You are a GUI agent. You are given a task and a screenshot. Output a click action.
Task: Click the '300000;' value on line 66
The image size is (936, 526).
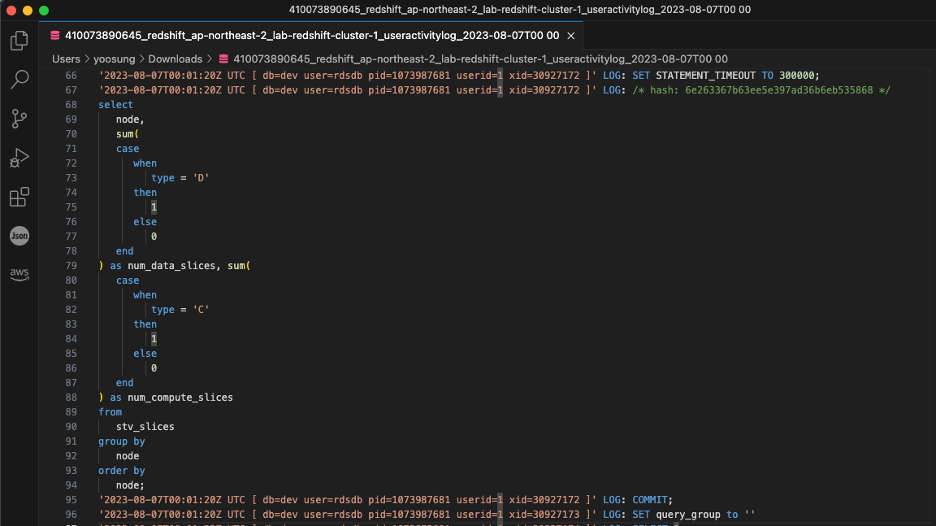799,76
